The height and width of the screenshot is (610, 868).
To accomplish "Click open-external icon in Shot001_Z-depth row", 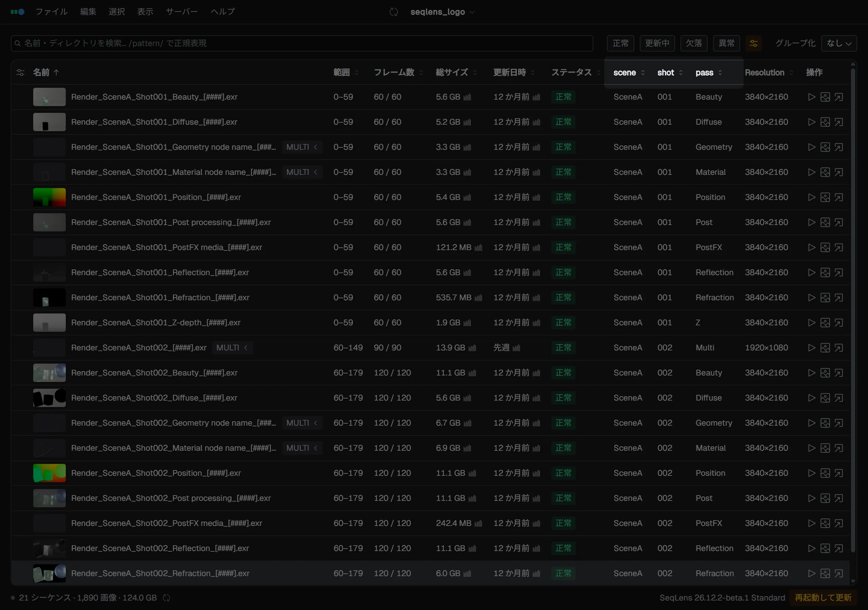I will tap(839, 323).
